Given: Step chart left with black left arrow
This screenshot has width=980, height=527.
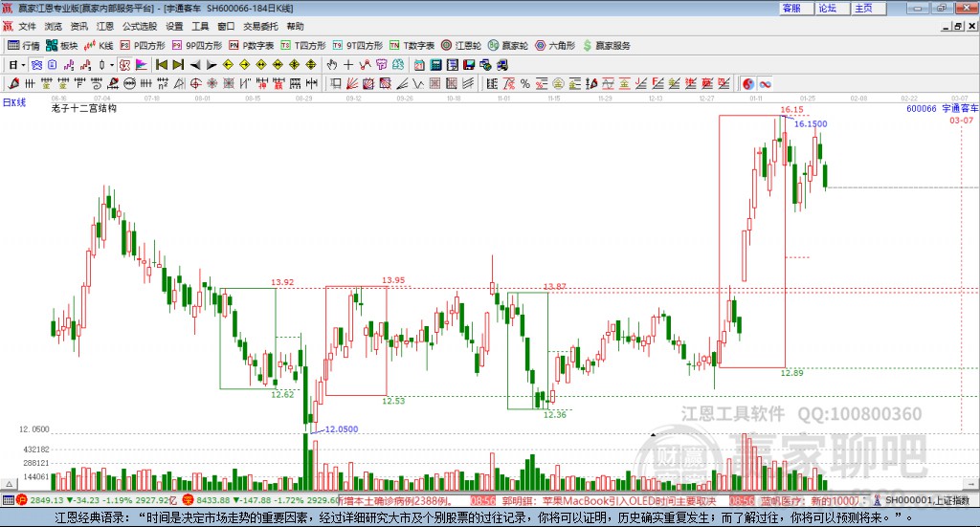Looking at the screenshot, I should [195, 64].
